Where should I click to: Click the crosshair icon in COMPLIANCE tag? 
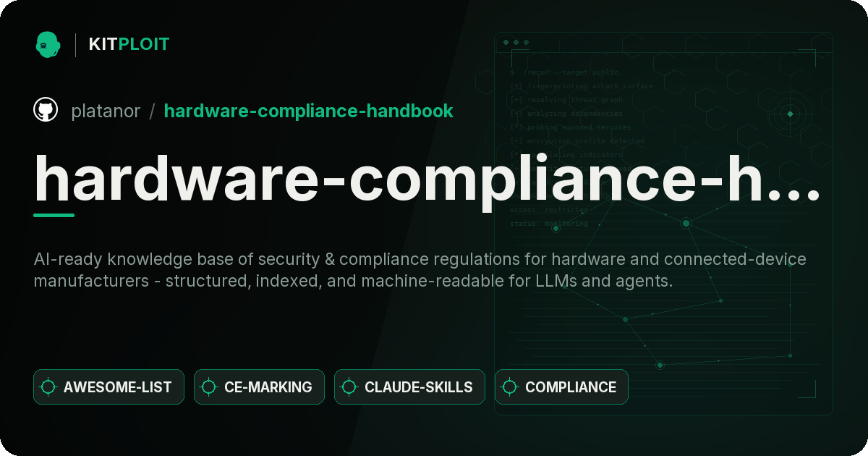[510, 387]
